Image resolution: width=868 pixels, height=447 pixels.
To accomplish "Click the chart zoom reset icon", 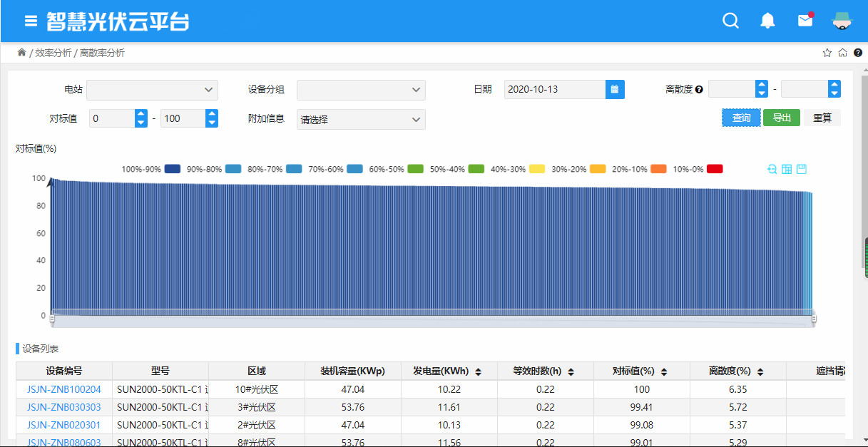I will [x=772, y=169].
